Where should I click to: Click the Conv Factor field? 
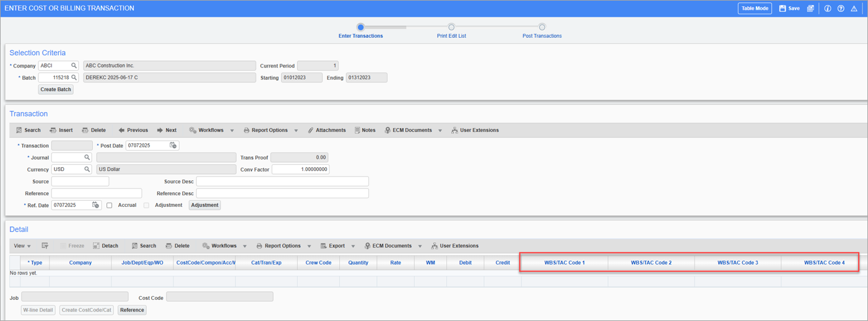pos(300,169)
